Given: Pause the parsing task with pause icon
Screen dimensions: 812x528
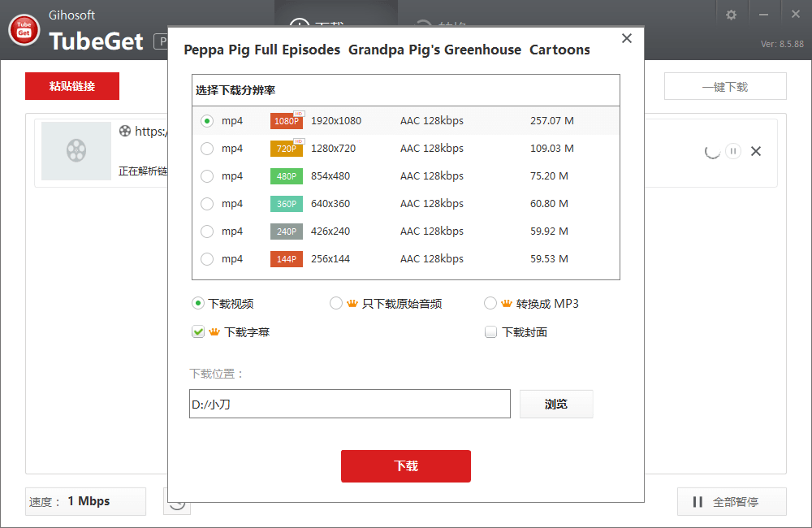Looking at the screenshot, I should [733, 151].
